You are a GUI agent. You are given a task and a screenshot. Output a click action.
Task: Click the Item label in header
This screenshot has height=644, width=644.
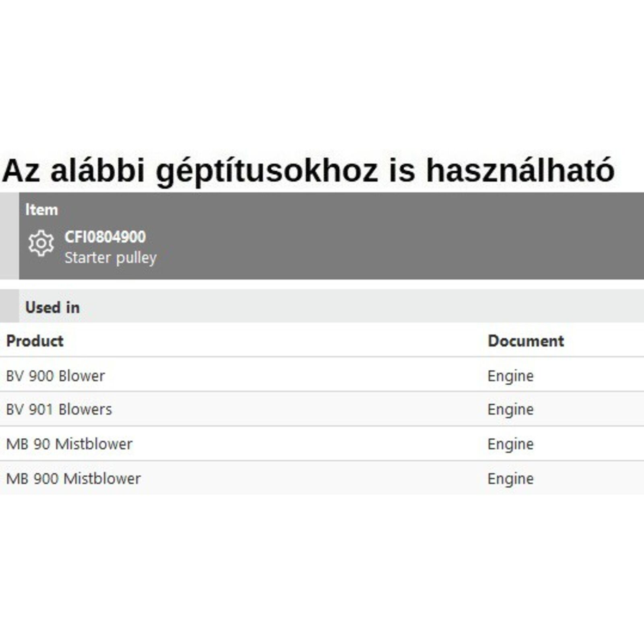pyautogui.click(x=41, y=210)
